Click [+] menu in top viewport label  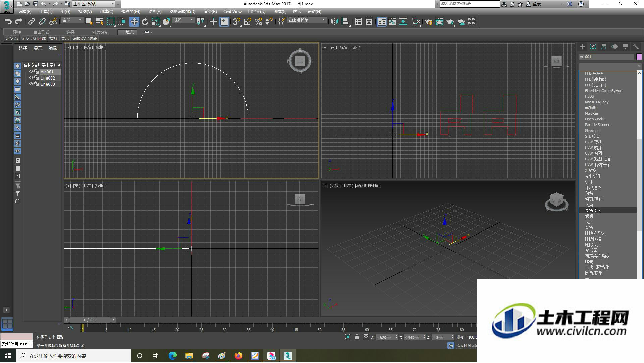(68, 47)
